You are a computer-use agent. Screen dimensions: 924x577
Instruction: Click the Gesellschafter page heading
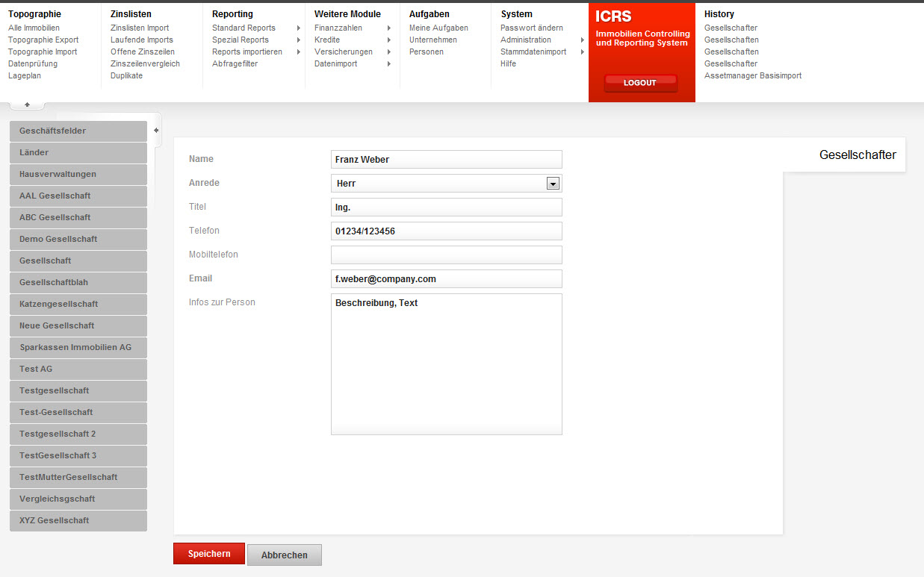pos(858,155)
